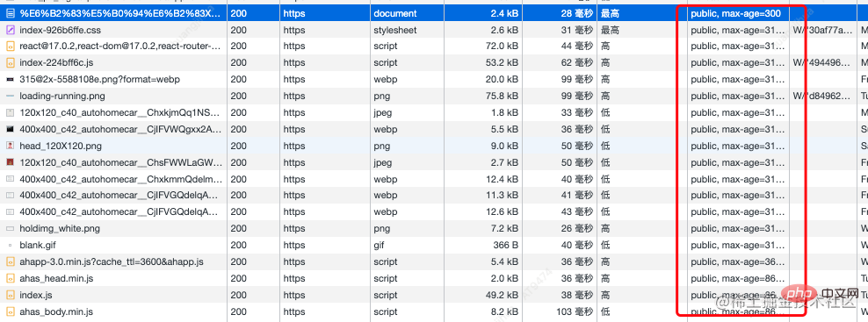Click the "document" type cell
Image resolution: width=868 pixels, height=322 pixels.
click(x=395, y=13)
